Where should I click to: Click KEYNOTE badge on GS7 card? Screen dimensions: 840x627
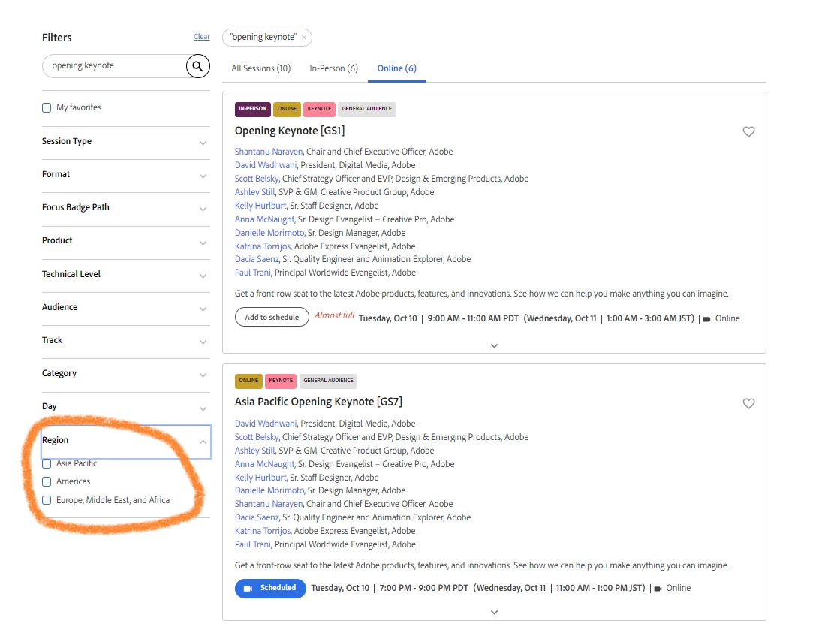pos(281,381)
